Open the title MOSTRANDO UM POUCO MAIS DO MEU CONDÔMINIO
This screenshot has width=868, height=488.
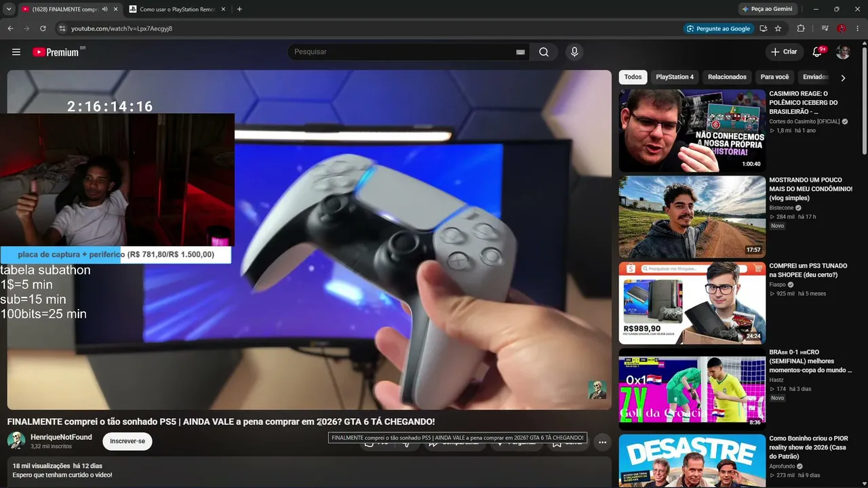[x=810, y=189]
